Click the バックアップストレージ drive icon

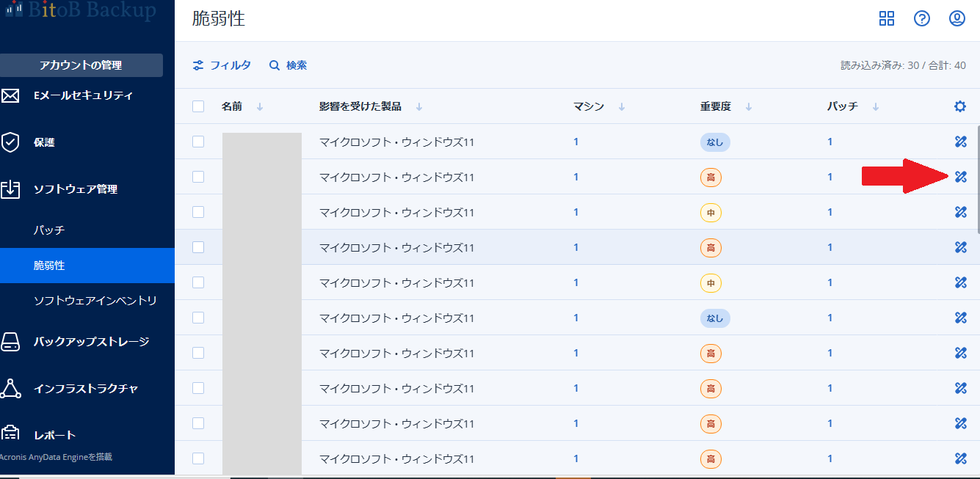pos(10,342)
